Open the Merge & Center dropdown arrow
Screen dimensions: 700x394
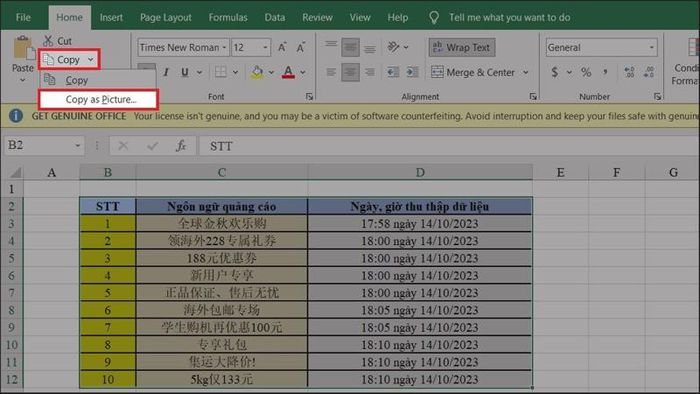click(x=525, y=72)
